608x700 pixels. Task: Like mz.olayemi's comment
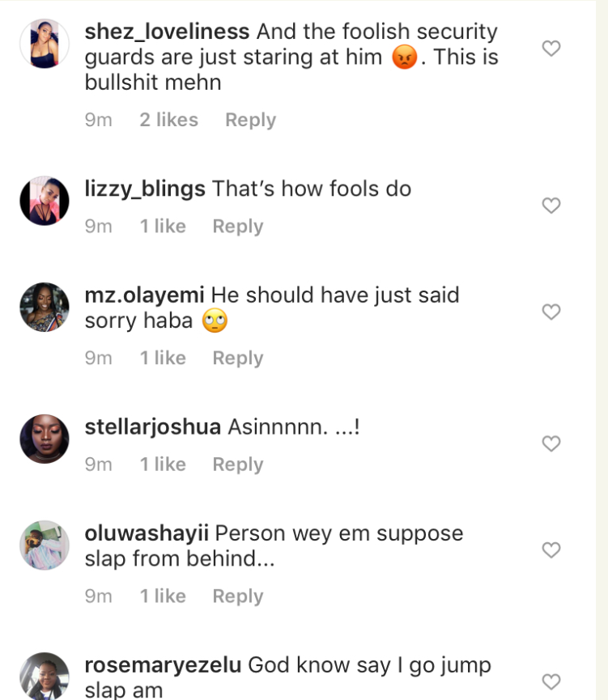pyautogui.click(x=551, y=312)
